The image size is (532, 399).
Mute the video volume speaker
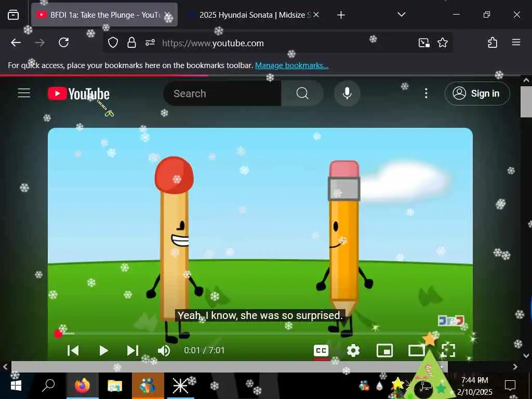164,351
